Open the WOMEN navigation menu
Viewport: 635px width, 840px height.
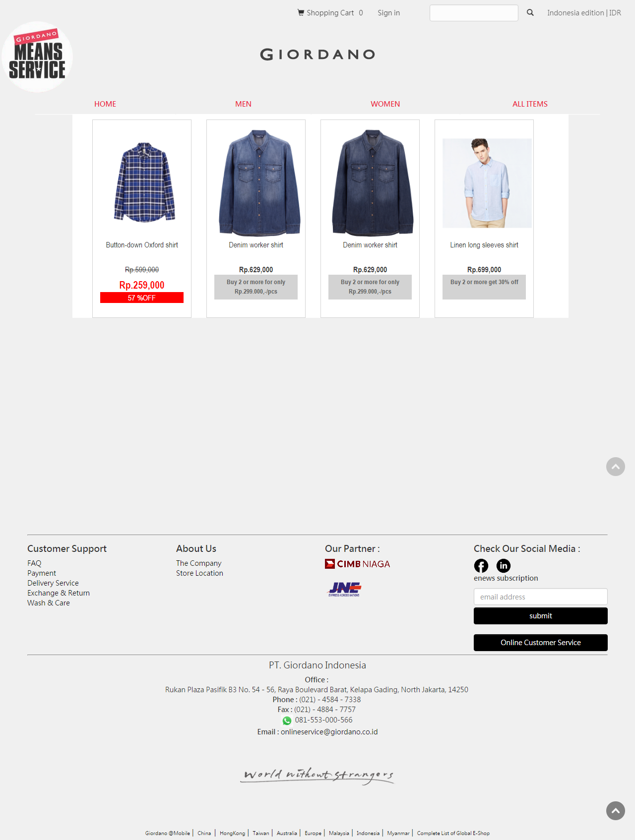[385, 104]
